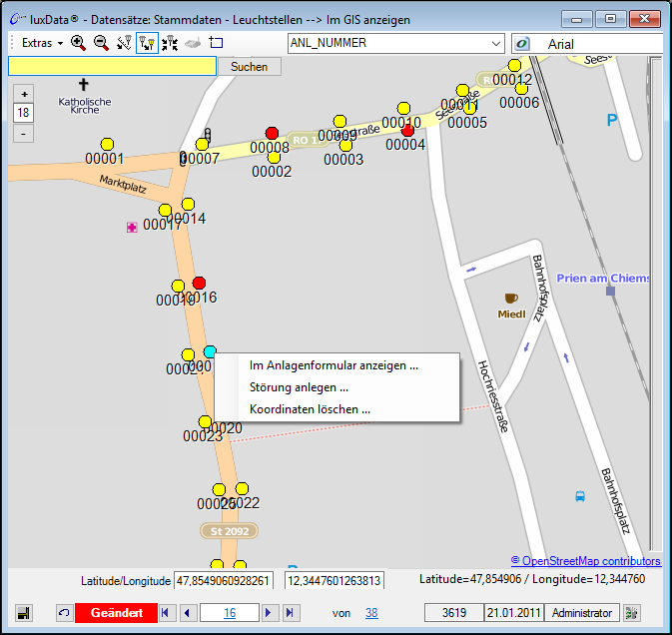672x635 pixels.
Task: Click the map zoom minus button
Action: pos(24,134)
